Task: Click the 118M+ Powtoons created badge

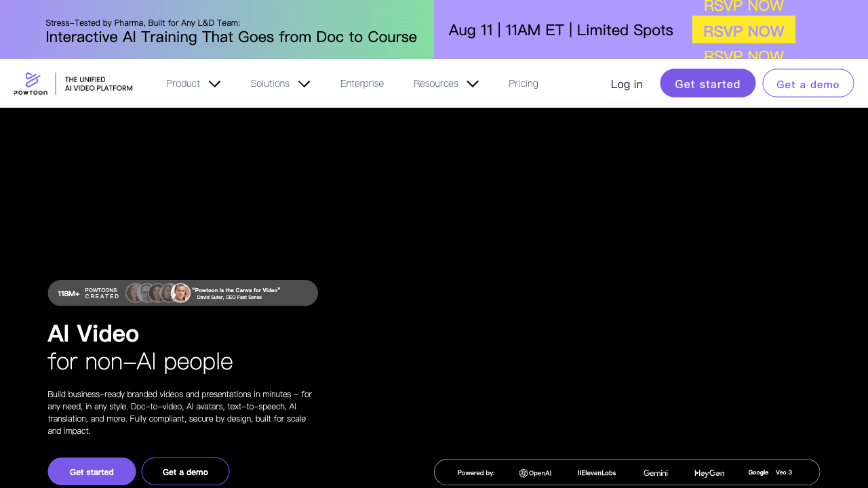Action: [x=88, y=293]
